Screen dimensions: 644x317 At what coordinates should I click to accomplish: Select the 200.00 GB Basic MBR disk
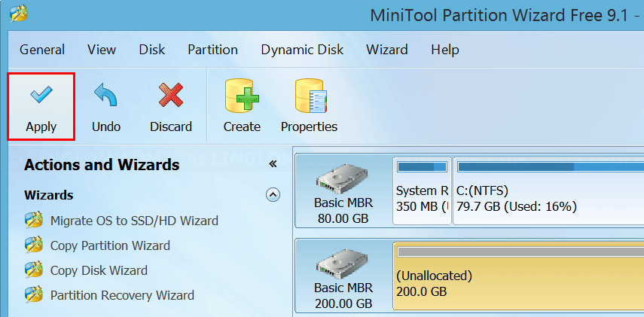click(x=343, y=275)
